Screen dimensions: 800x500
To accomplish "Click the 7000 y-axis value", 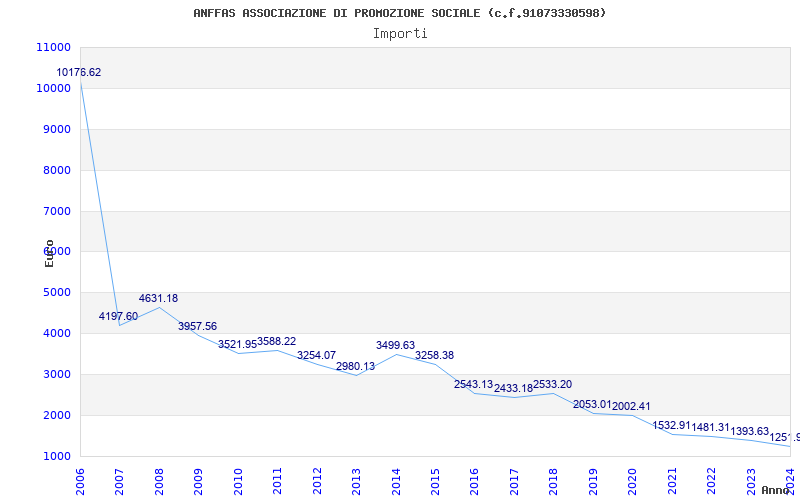I will (57, 211).
